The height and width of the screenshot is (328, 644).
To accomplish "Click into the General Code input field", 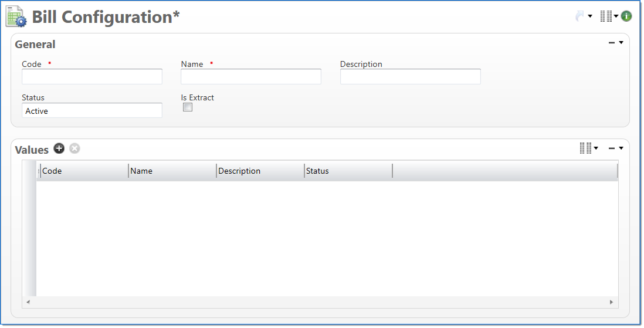I will (92, 77).
